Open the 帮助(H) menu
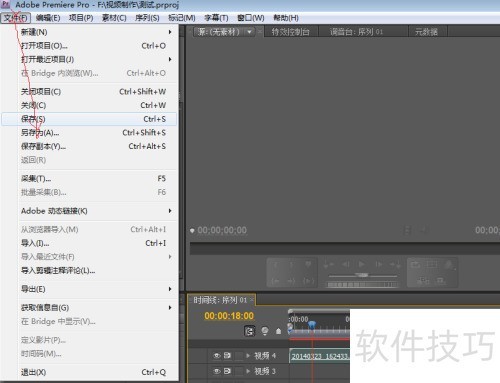Viewport: 500px width, 383px height. [x=286, y=18]
